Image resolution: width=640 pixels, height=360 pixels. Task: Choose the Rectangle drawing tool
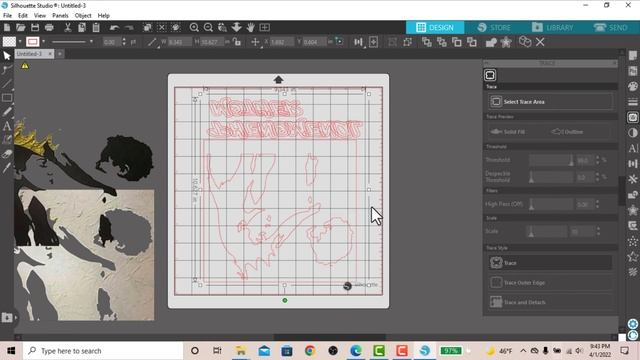coord(7,98)
